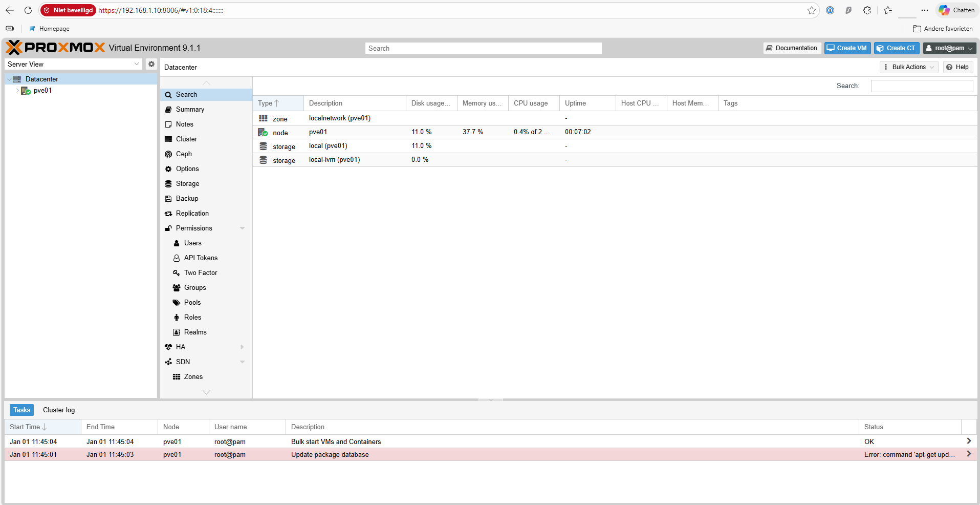Open the Backup panel

pyautogui.click(x=186, y=198)
